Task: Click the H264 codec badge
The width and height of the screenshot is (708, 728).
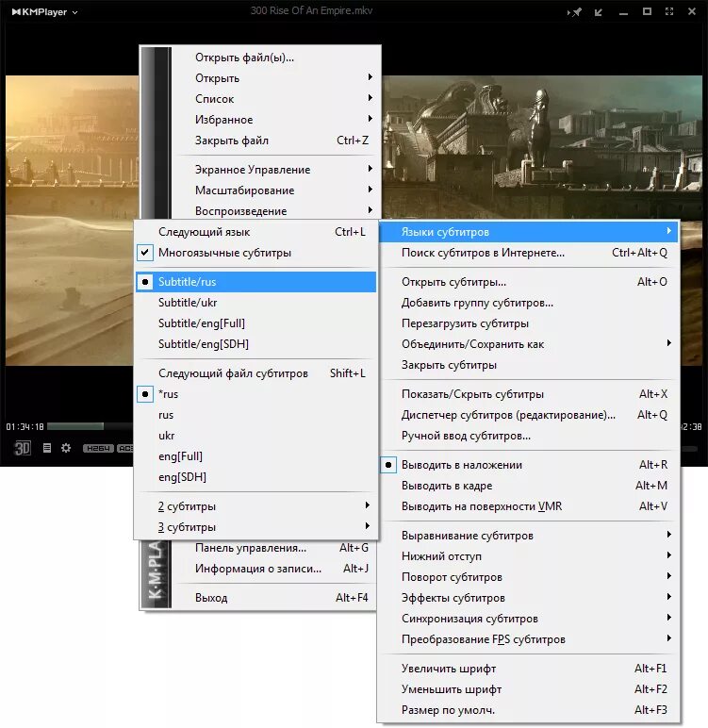Action: tap(98, 448)
